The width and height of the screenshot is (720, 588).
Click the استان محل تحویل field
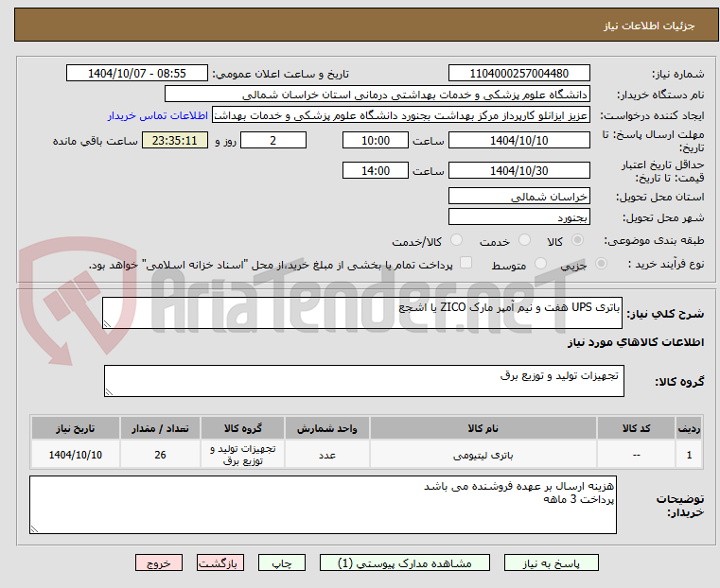[518, 197]
